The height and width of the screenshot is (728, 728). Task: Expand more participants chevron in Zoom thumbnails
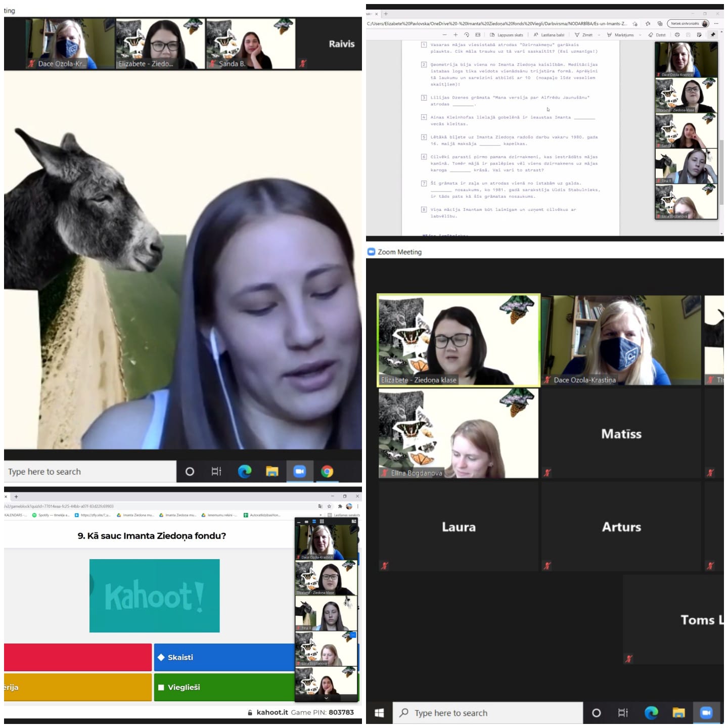[x=326, y=698]
